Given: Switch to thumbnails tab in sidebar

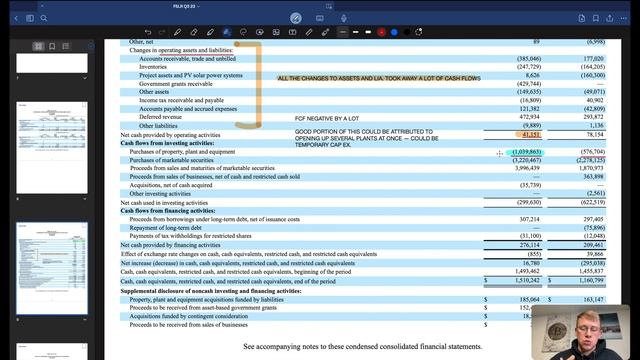Looking at the screenshot, I should click(x=38, y=46).
